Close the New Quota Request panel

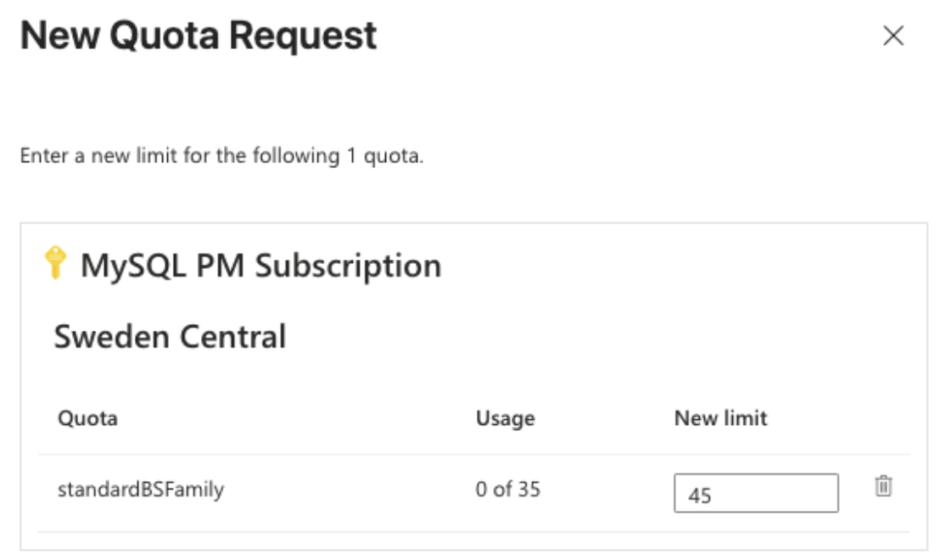coord(893,36)
